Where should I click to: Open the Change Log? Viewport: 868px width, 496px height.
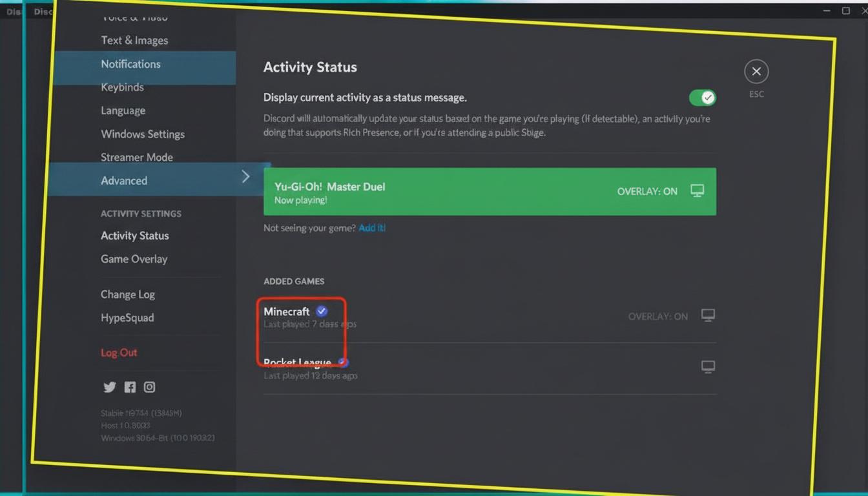[x=128, y=294]
